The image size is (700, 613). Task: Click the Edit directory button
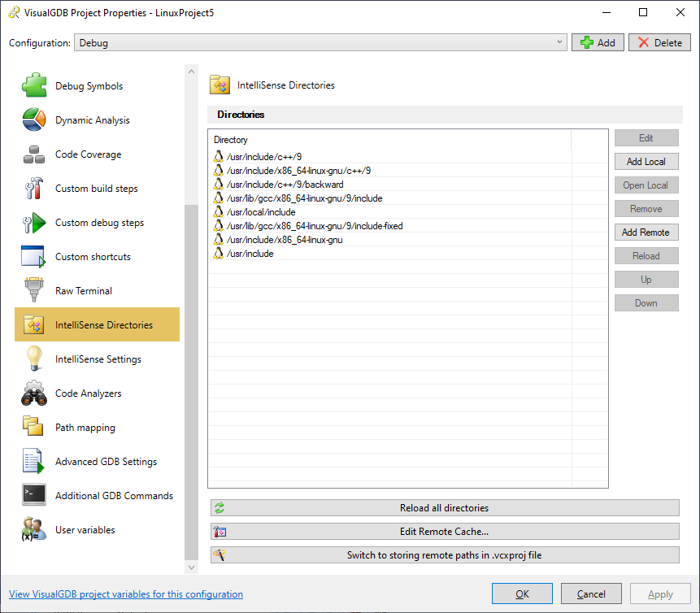pyautogui.click(x=646, y=138)
